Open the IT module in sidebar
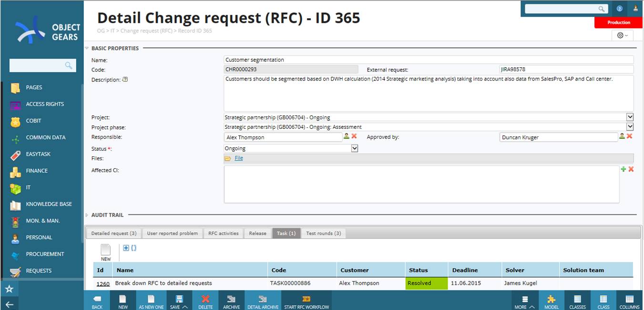644x310 pixels. 28,187
